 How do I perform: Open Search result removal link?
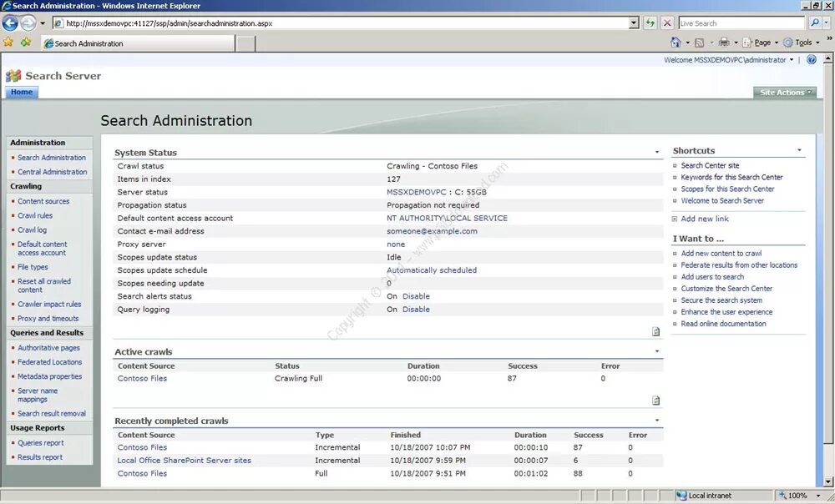click(52, 414)
